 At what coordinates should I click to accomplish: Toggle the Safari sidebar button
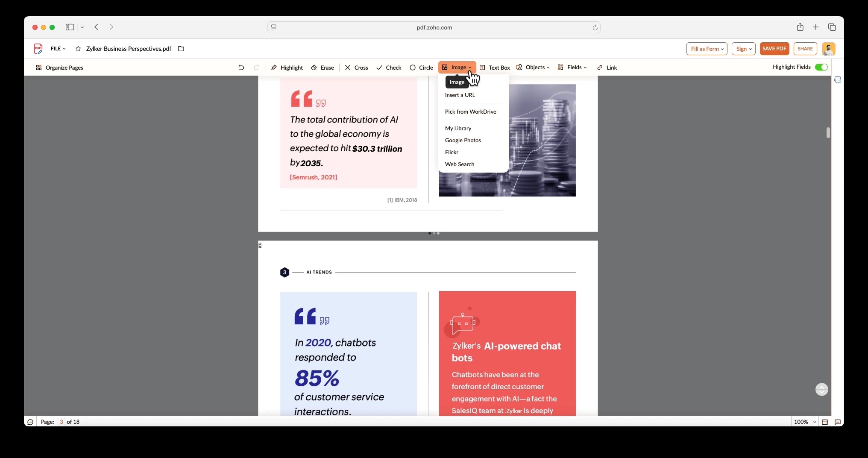[x=69, y=27]
